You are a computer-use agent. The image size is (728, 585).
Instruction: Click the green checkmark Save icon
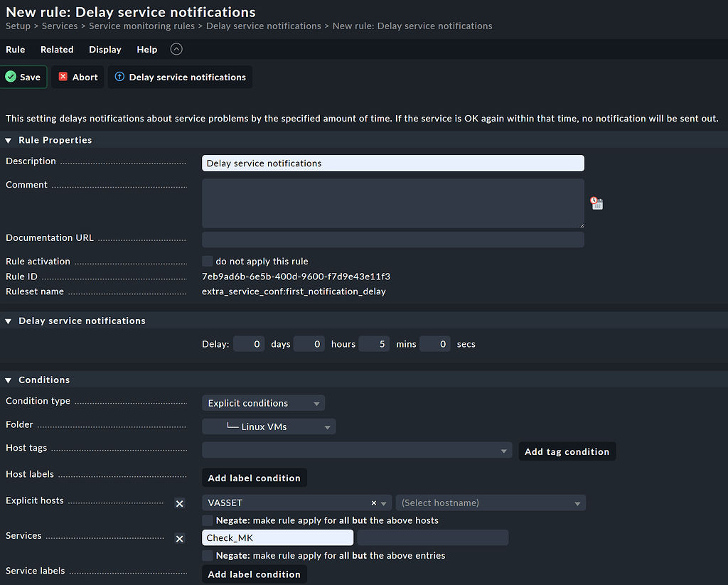coord(9,77)
